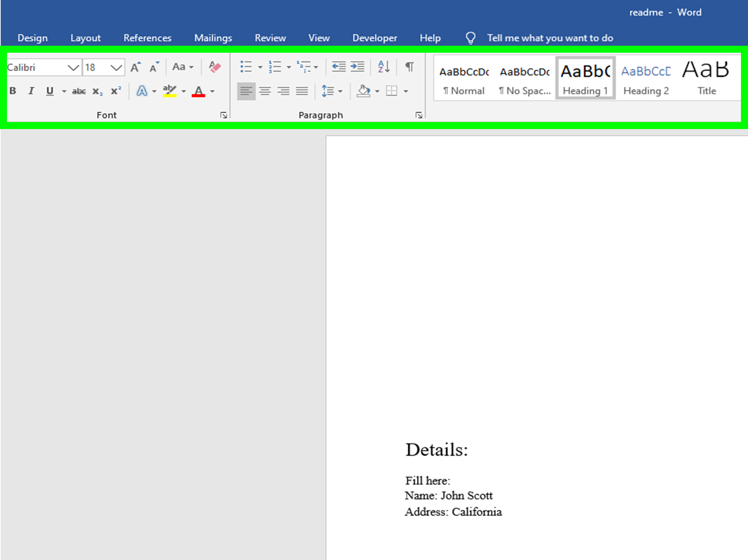Expand the font color arrow
Viewport: 748px width, 560px height.
tap(212, 91)
